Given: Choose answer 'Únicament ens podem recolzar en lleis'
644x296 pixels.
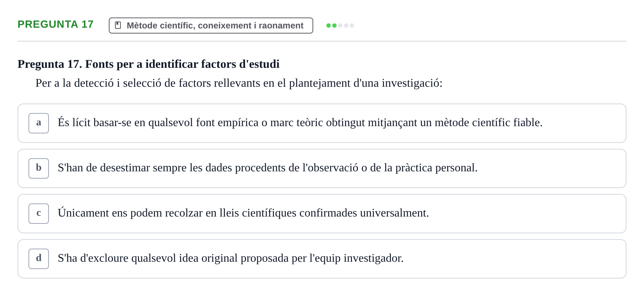Looking at the screenshot, I should (x=322, y=214).
